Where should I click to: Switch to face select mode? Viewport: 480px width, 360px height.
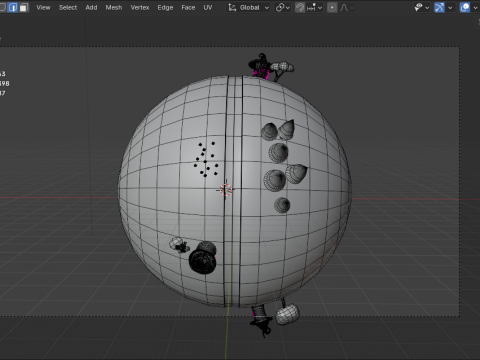click(24, 7)
